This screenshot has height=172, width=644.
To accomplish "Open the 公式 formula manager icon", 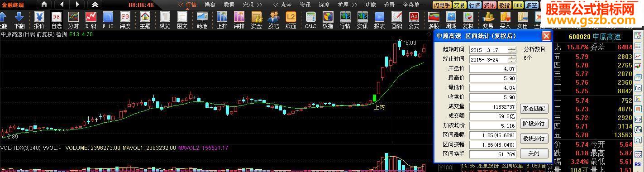I will pyautogui.click(x=414, y=20).
